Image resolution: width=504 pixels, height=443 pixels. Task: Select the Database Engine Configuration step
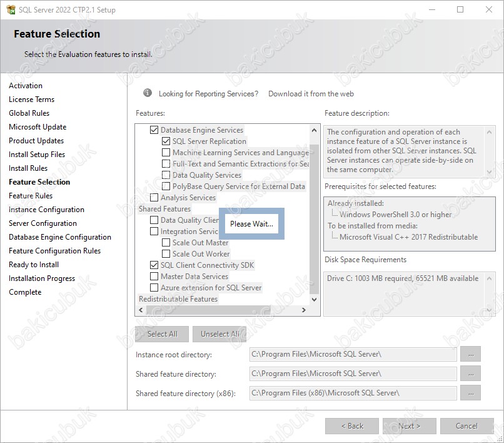point(60,237)
